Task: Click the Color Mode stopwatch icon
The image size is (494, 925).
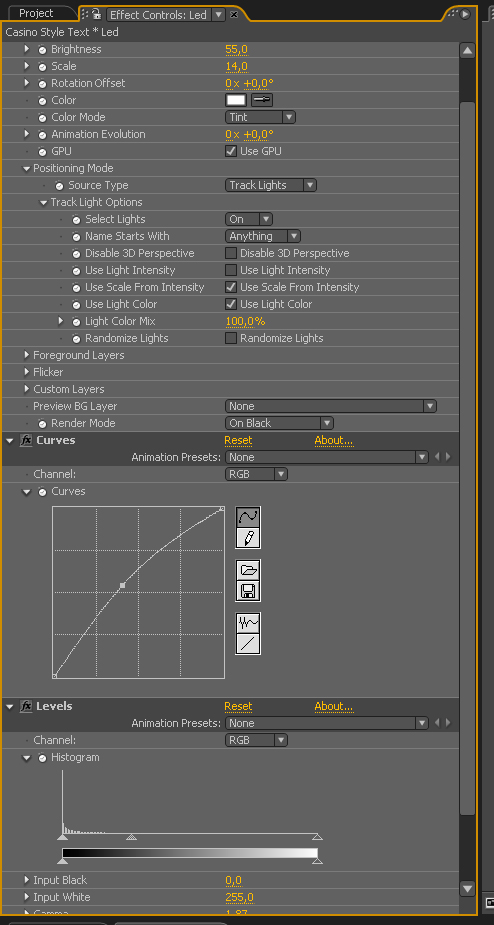Action: point(42,117)
